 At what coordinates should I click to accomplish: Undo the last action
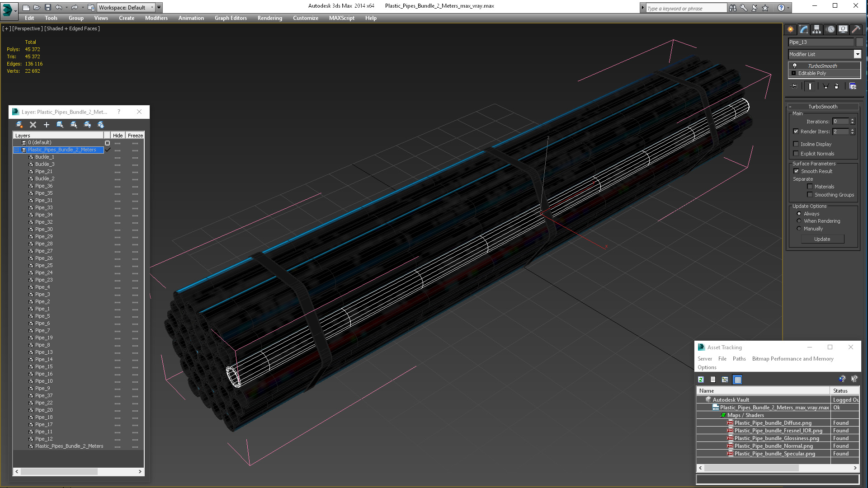click(58, 7)
